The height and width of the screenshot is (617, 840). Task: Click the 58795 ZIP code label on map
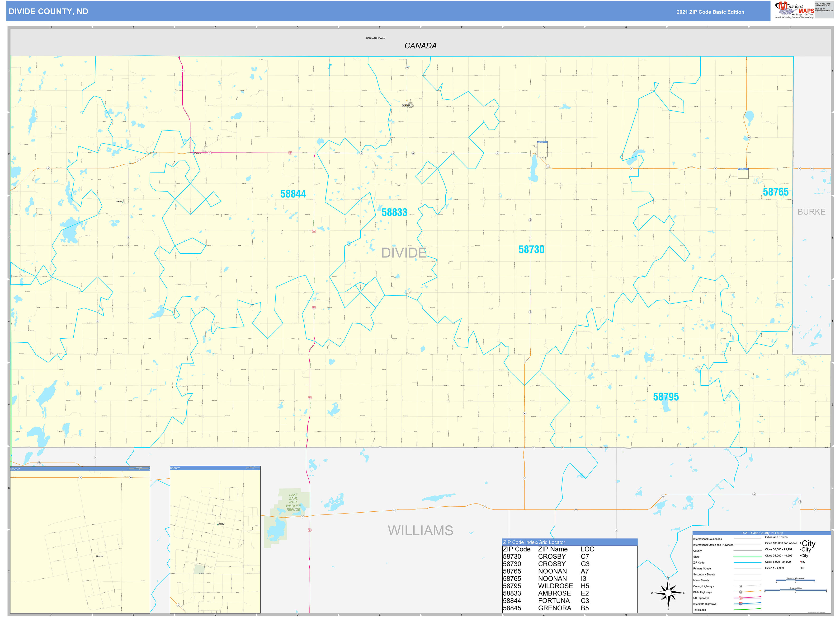pos(666,397)
